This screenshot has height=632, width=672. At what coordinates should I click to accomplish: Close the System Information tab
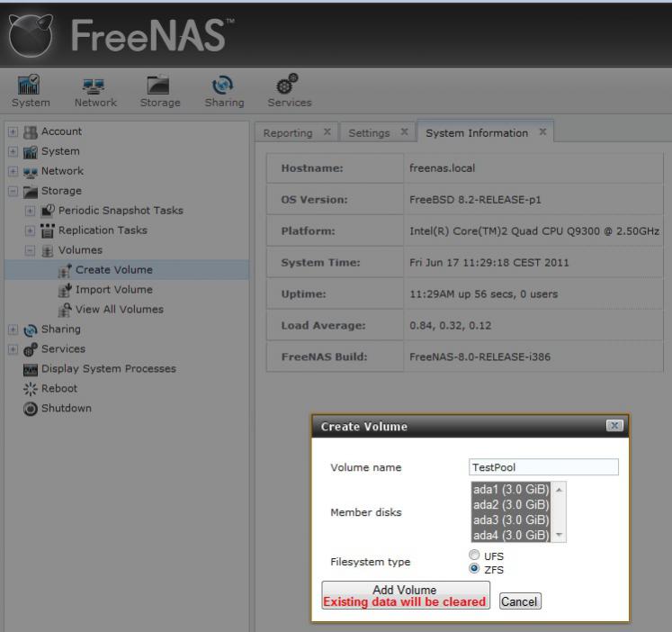542,131
